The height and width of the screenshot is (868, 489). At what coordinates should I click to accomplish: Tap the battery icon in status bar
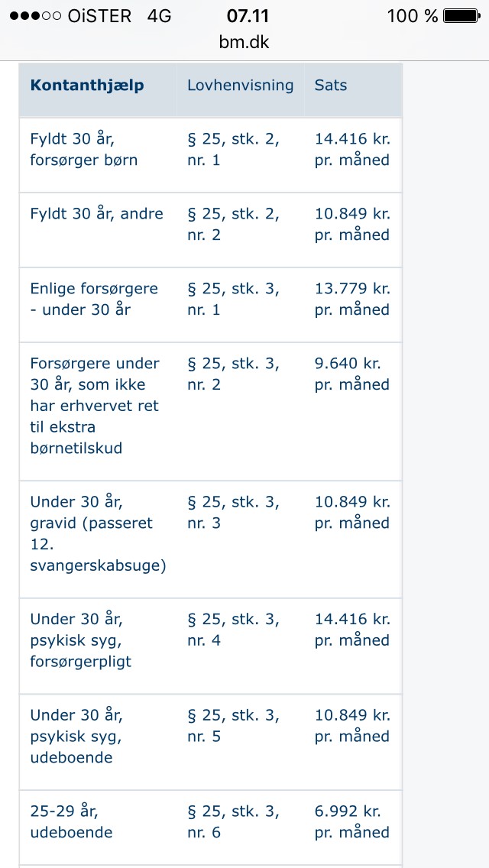point(461,16)
